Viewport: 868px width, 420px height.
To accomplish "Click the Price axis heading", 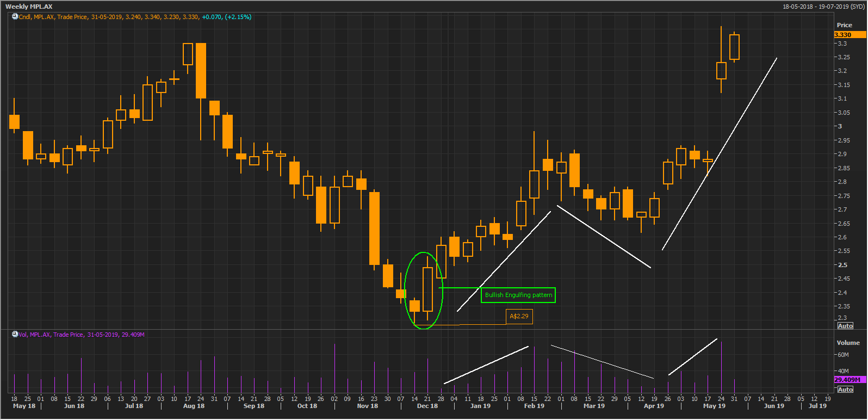I will click(844, 25).
